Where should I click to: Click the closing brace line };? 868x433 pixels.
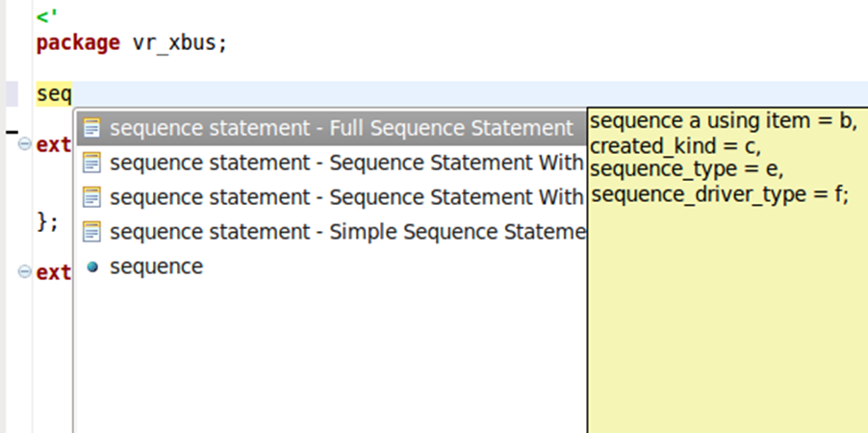tap(47, 221)
